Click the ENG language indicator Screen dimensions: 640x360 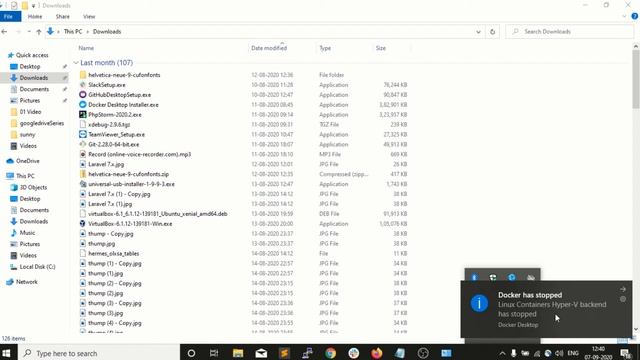573,353
